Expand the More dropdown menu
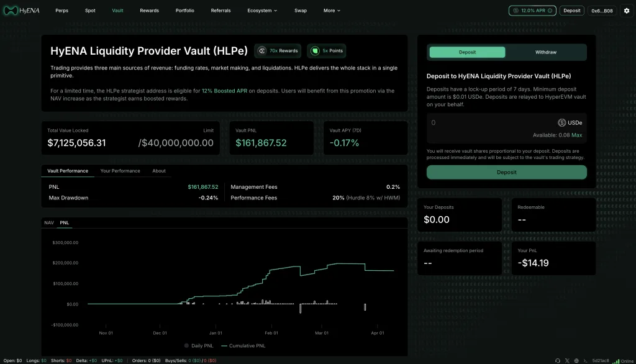636x364 pixels. pyautogui.click(x=332, y=11)
